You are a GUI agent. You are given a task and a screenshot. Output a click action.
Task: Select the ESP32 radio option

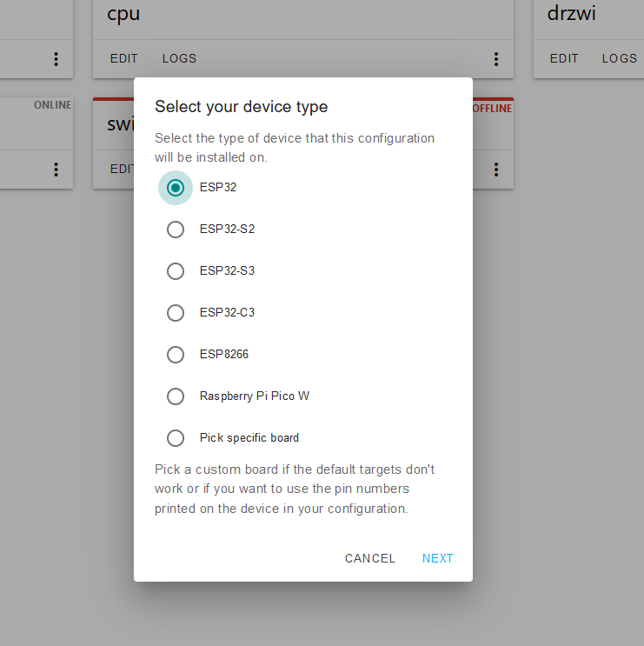[176, 188]
